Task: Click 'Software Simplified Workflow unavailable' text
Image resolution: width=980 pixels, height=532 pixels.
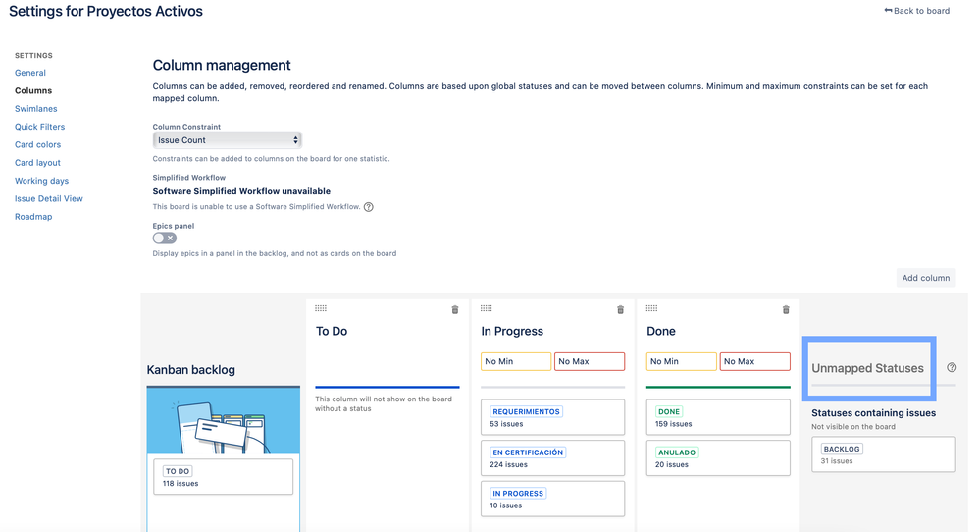Action: [x=241, y=191]
